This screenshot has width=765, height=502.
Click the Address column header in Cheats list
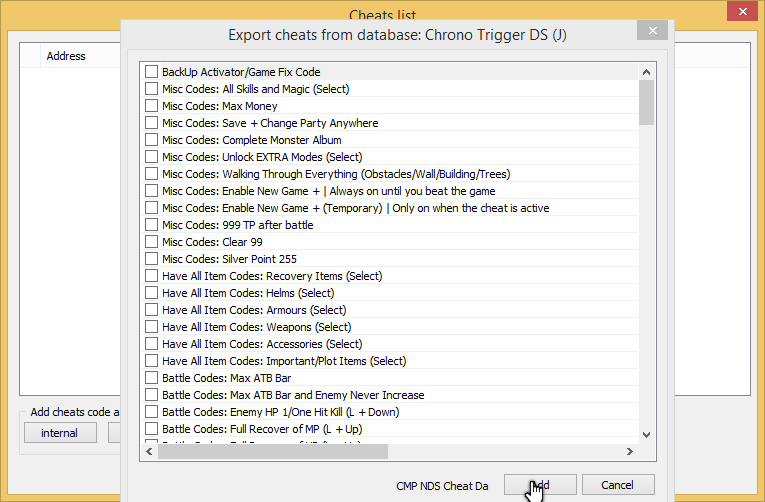(66, 56)
